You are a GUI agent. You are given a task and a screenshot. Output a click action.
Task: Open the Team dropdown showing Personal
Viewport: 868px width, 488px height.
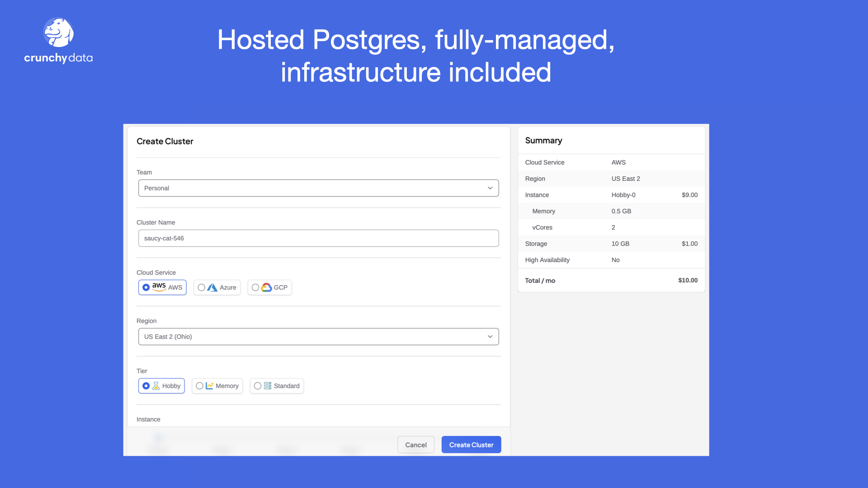tap(318, 188)
